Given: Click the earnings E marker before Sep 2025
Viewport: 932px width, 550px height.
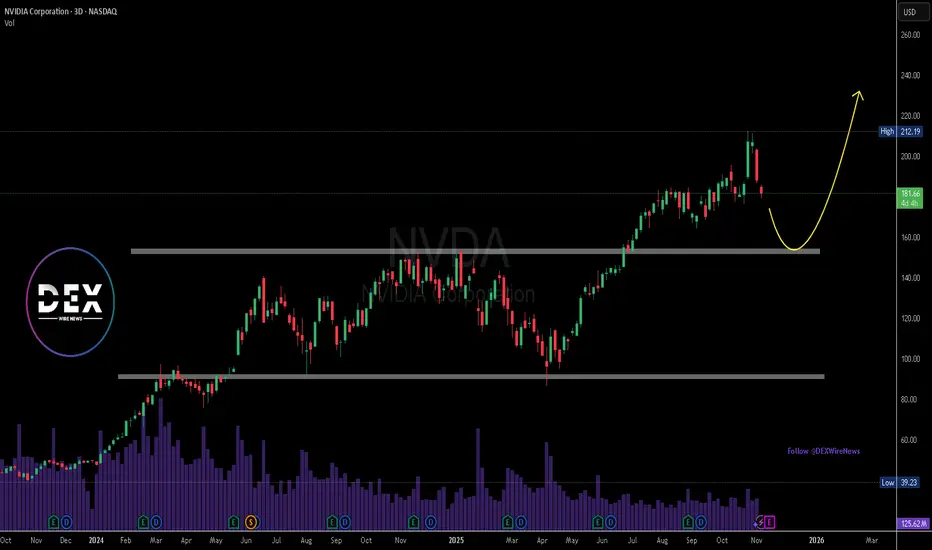Looking at the screenshot, I should [x=688, y=523].
